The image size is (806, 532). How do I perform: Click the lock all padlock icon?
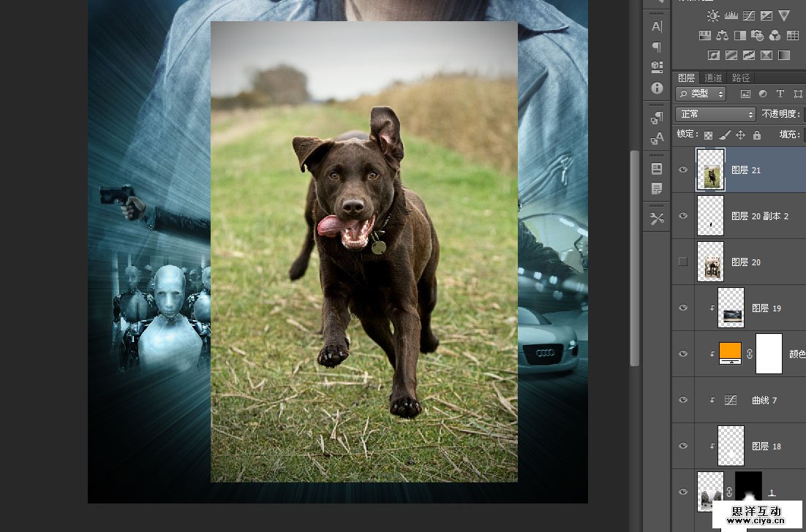757,135
